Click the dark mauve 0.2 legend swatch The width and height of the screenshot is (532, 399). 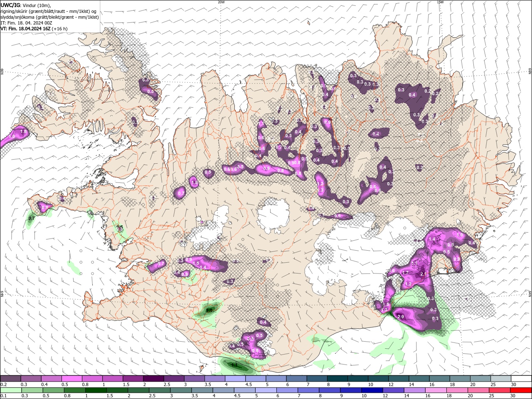(10, 379)
